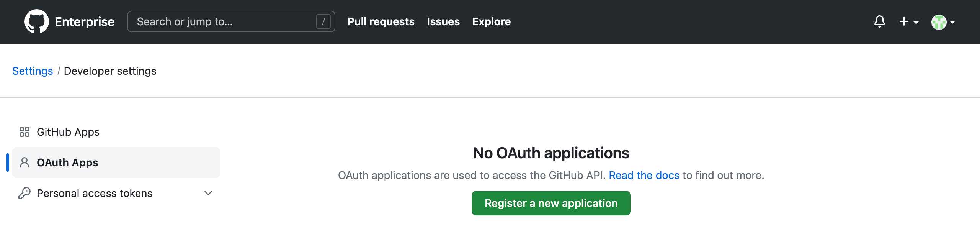The width and height of the screenshot is (980, 248).
Task: Click the Enterprise header label
Action: (85, 22)
